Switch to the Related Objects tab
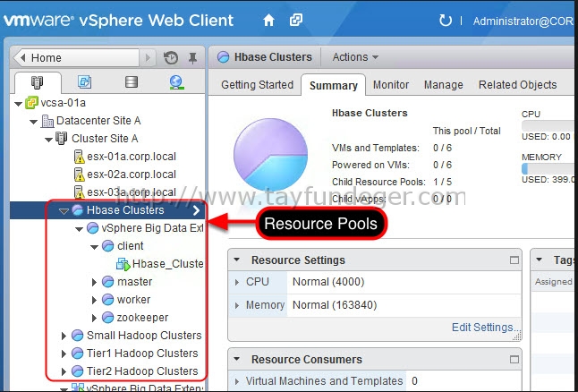 [x=517, y=85]
